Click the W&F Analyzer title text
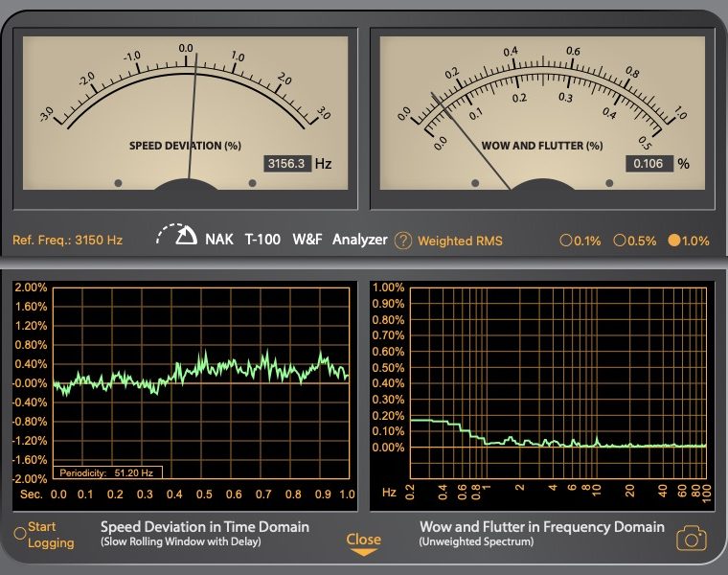 [x=339, y=240]
